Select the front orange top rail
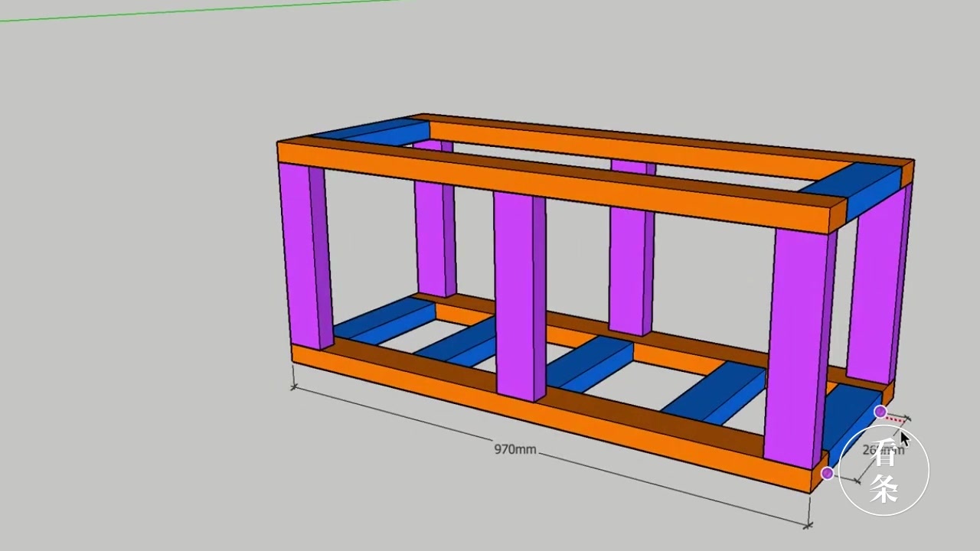Viewport: 980px width, 551px height. (x=557, y=187)
